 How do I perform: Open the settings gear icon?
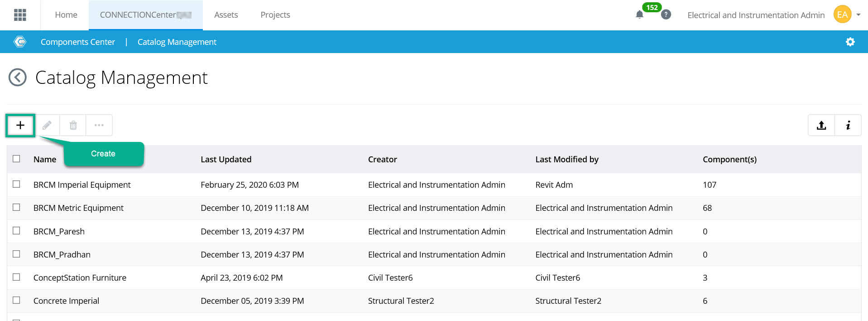tap(850, 42)
